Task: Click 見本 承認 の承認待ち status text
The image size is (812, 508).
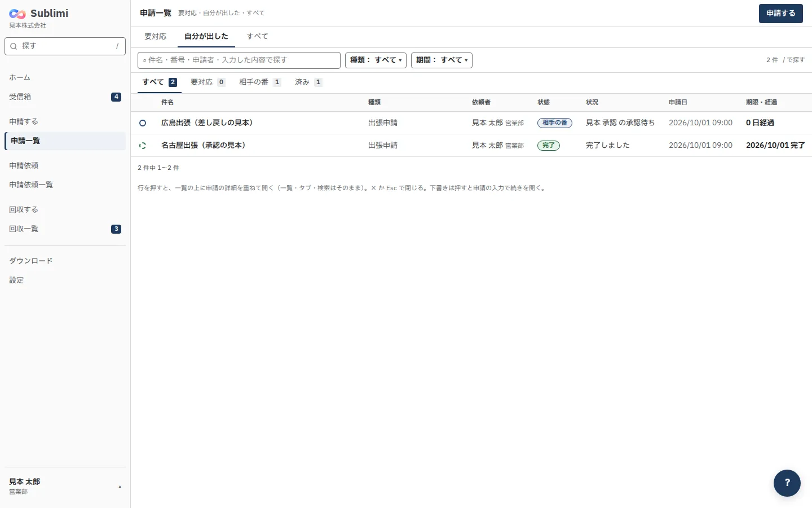Action: tap(620, 123)
